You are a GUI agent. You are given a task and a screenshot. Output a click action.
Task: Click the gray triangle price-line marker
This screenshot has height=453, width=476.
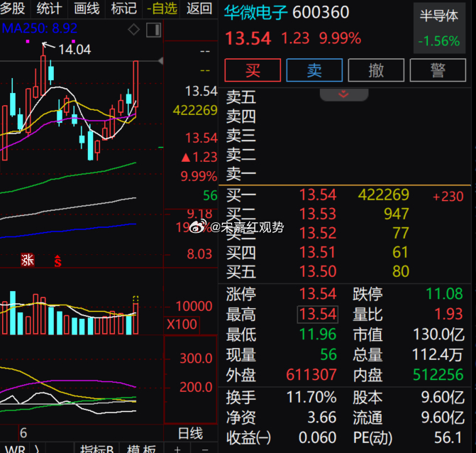click(161, 61)
